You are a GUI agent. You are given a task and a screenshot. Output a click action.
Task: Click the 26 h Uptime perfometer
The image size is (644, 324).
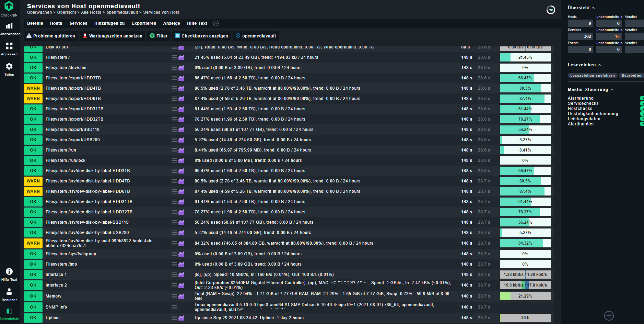(525, 318)
